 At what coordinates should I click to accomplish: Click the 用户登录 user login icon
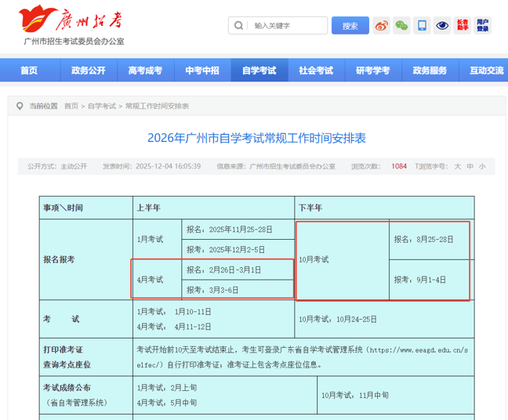click(x=483, y=26)
